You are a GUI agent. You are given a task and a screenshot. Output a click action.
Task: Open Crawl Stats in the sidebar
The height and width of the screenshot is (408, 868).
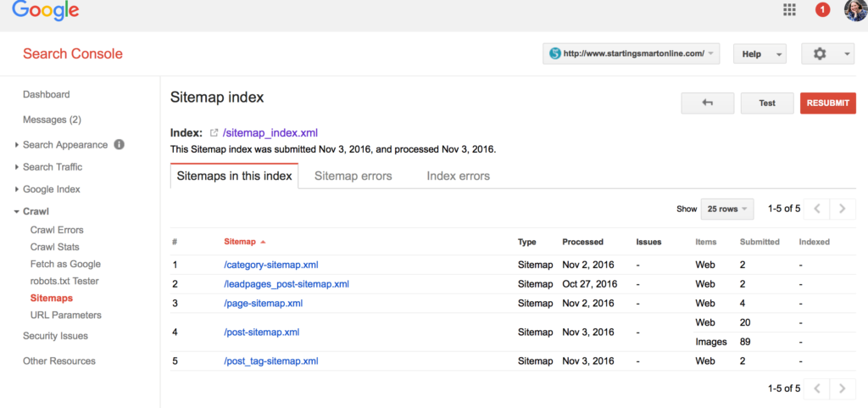coord(55,247)
